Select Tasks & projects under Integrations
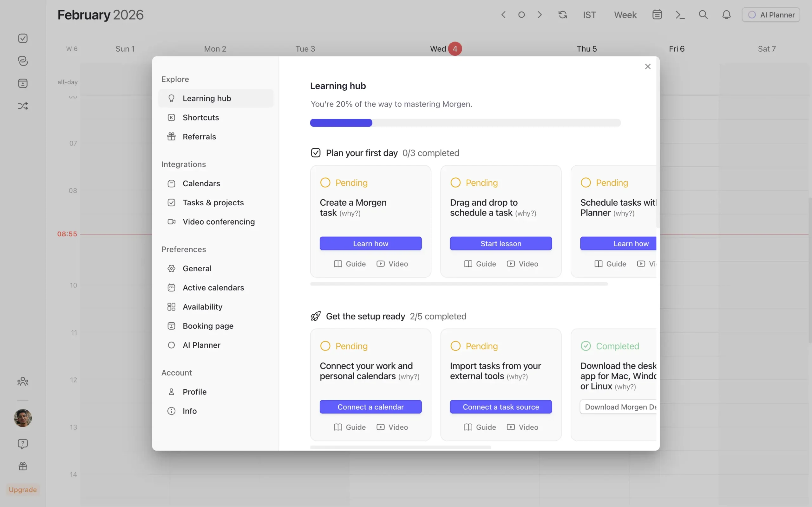The width and height of the screenshot is (812, 507). [213, 202]
